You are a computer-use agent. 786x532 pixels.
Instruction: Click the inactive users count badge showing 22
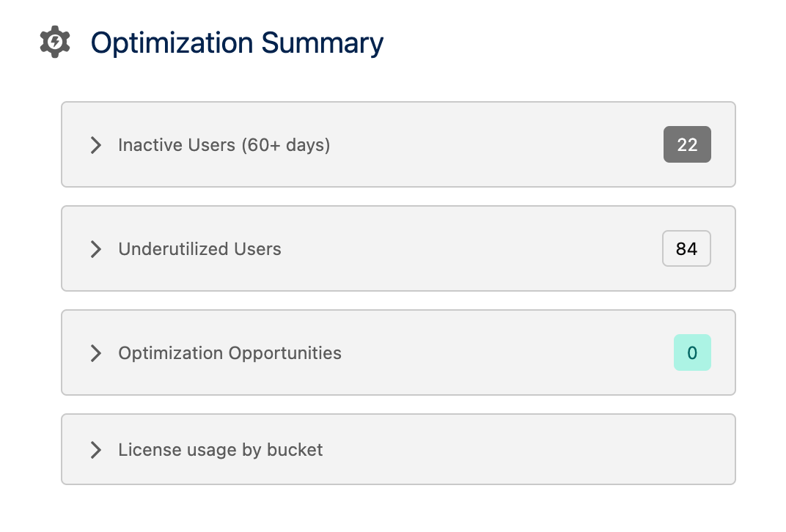point(687,144)
